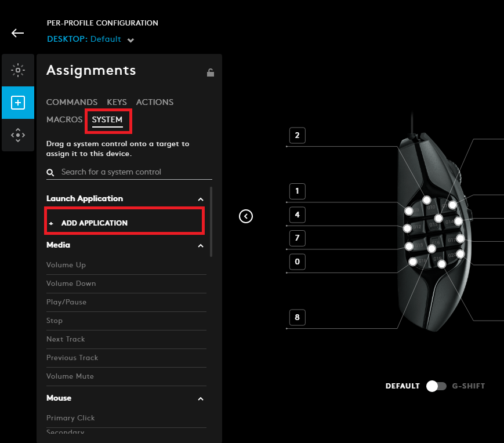Go back using the left arrow icon

pos(17,33)
